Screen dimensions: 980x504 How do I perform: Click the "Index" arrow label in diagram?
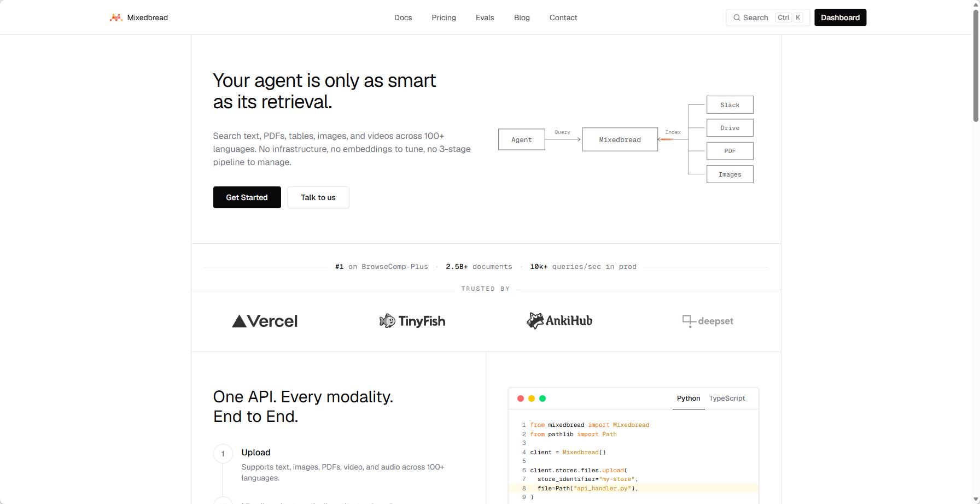coord(673,132)
